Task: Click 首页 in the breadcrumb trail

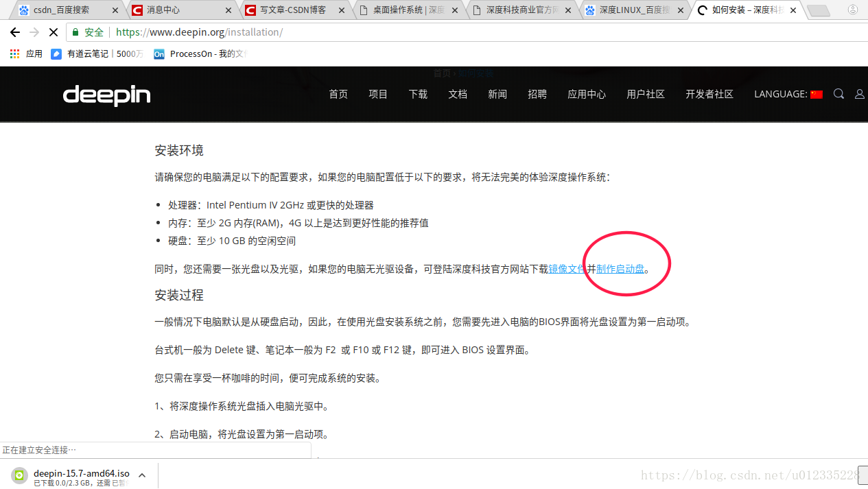Action: pyautogui.click(x=442, y=73)
